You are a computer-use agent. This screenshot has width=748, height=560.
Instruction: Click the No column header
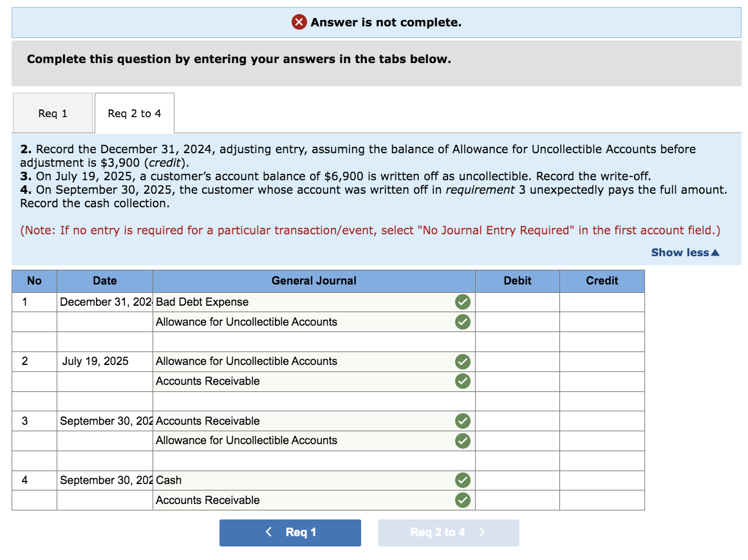tap(34, 281)
